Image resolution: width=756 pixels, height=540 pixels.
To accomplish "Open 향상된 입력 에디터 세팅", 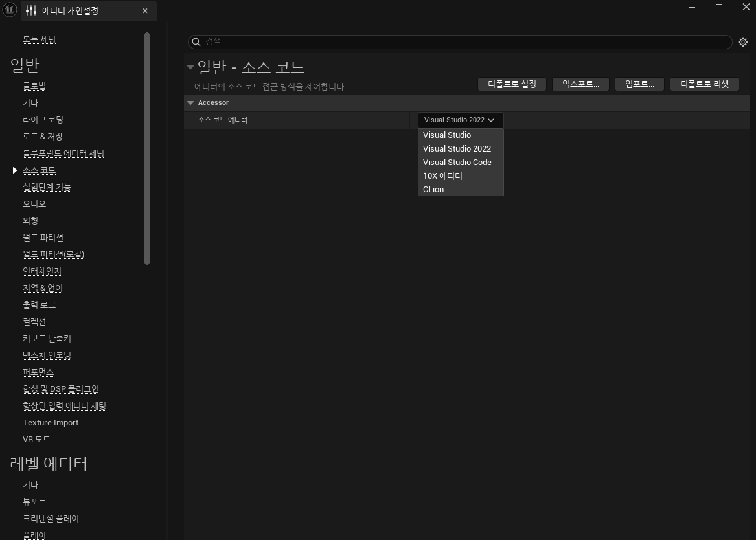I will pos(64,405).
